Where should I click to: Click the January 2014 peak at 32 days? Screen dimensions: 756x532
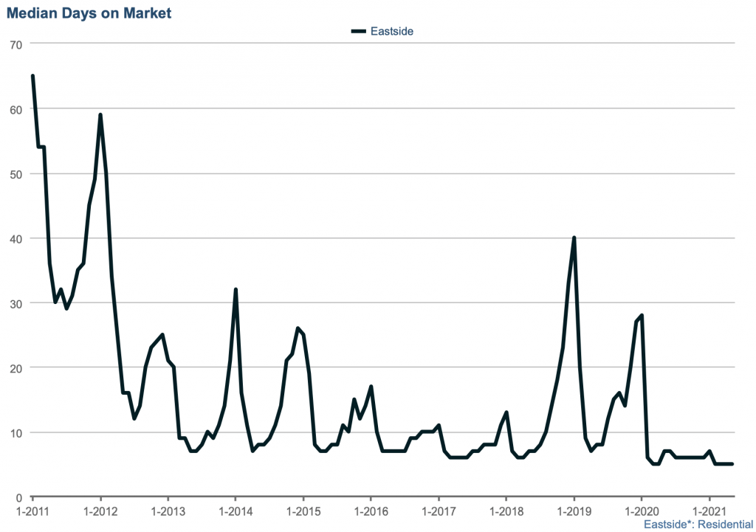pyautogui.click(x=236, y=289)
